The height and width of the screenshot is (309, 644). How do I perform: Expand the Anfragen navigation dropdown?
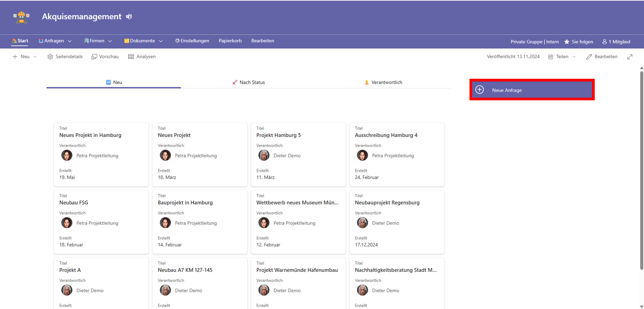pyautogui.click(x=70, y=41)
